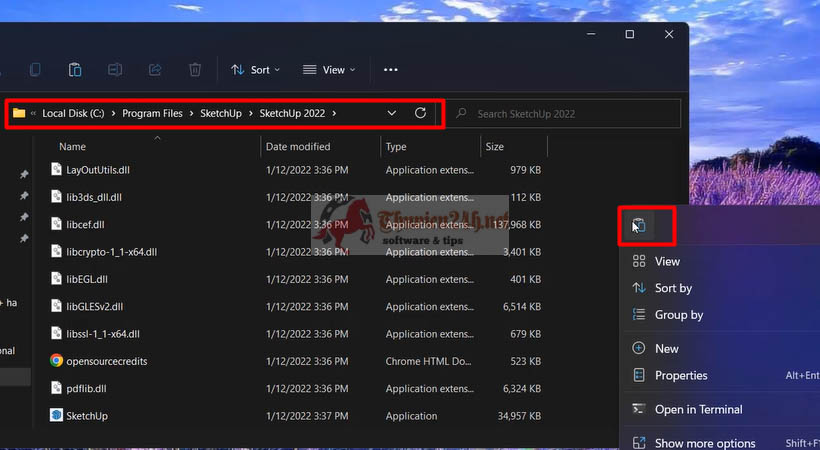
Task: Open the See more three-dots menu
Action: pos(391,70)
